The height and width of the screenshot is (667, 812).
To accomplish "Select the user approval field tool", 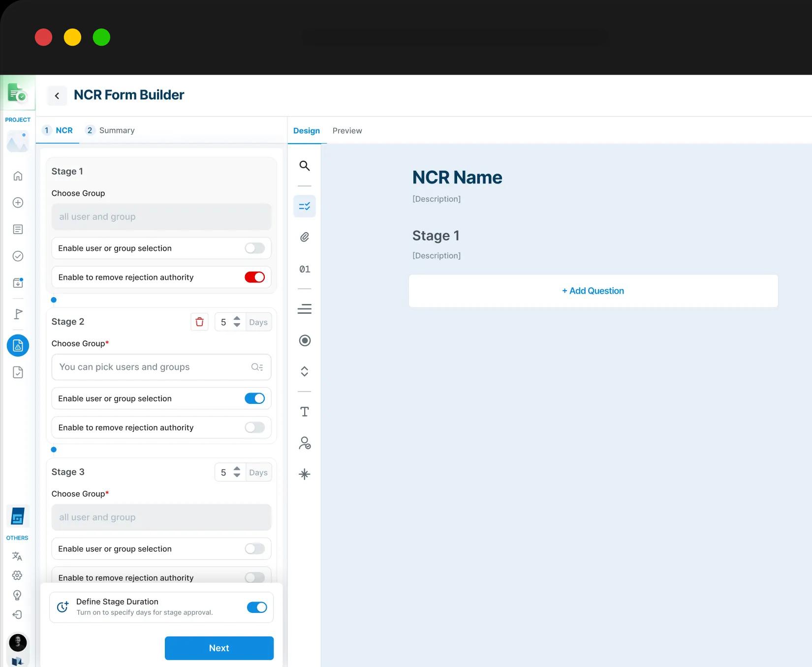I will tap(305, 443).
